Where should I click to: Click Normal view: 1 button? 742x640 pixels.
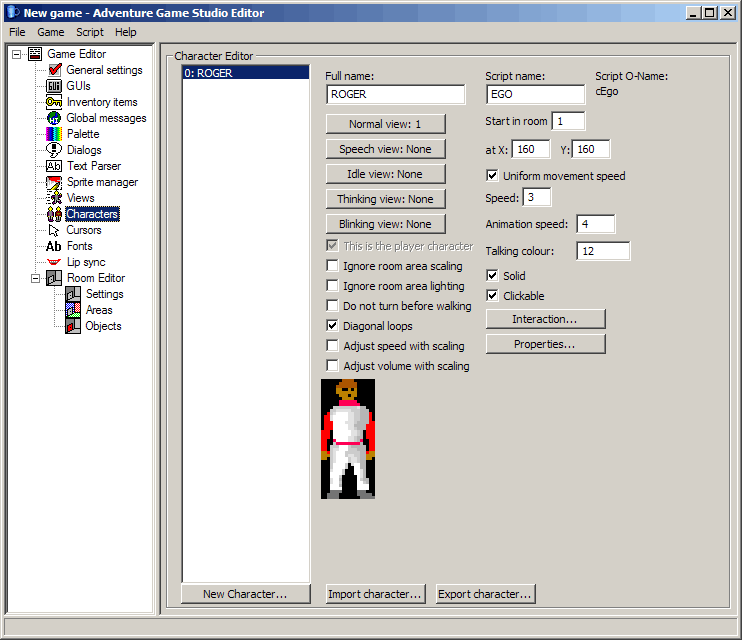pos(386,124)
